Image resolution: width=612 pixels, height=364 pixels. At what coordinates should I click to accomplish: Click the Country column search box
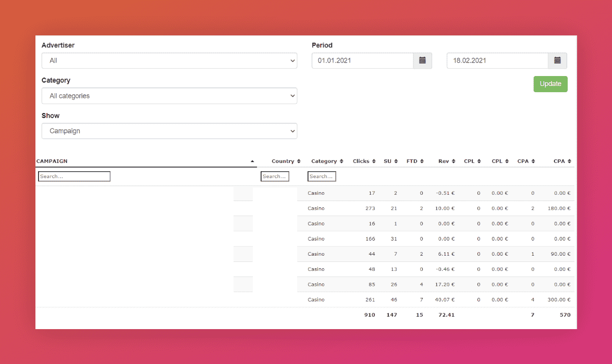tap(275, 177)
